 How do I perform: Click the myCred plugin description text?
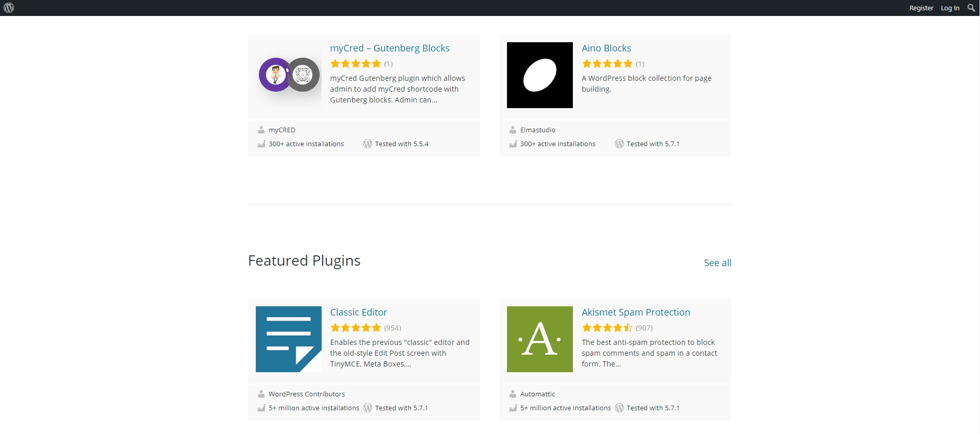[x=397, y=89]
